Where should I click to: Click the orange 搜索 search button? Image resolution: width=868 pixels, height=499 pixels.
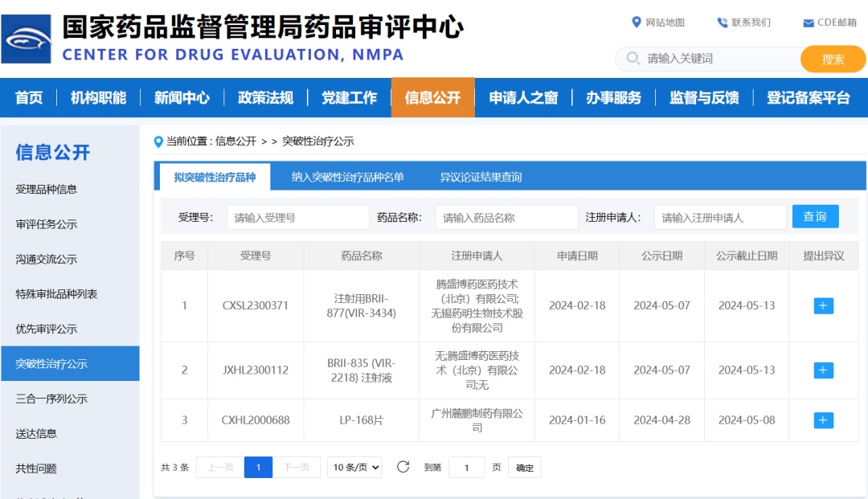coord(833,59)
